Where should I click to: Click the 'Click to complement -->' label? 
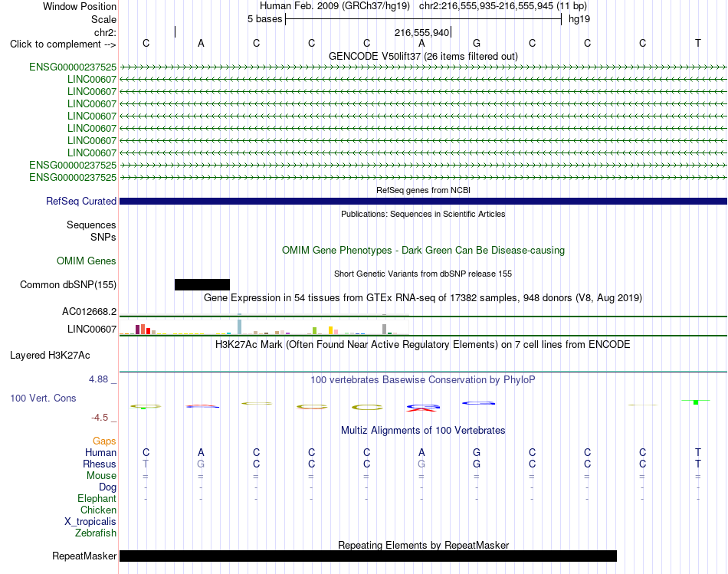[63, 44]
